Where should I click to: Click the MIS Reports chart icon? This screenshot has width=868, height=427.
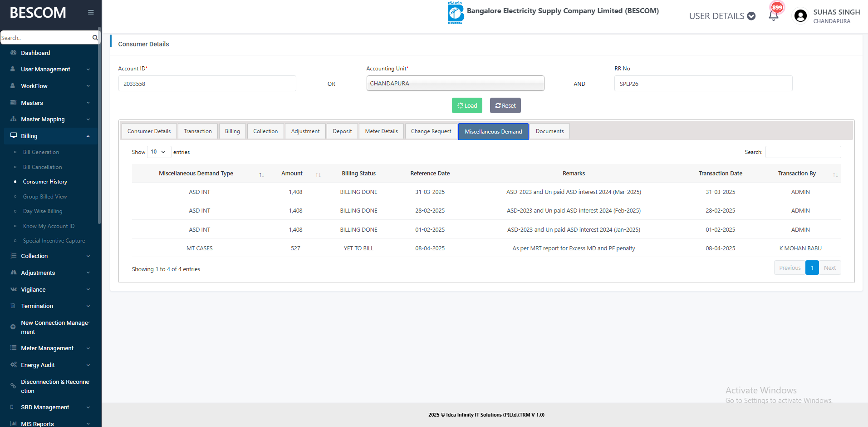(13, 424)
